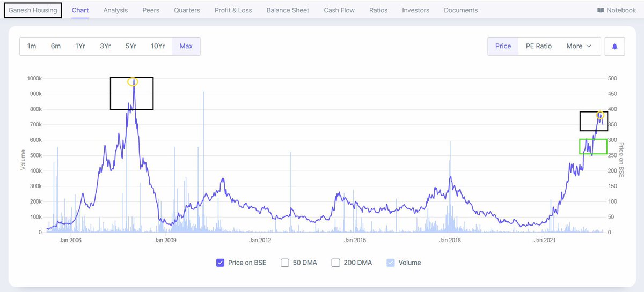Enable the 200 DMA checkbox
Viewport: 644px width, 292px height.
pos(336,263)
